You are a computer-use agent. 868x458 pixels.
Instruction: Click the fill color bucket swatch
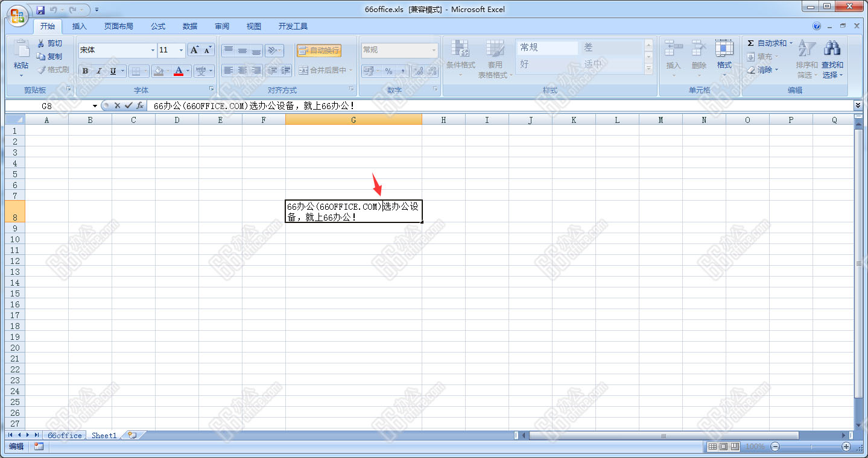pos(159,71)
